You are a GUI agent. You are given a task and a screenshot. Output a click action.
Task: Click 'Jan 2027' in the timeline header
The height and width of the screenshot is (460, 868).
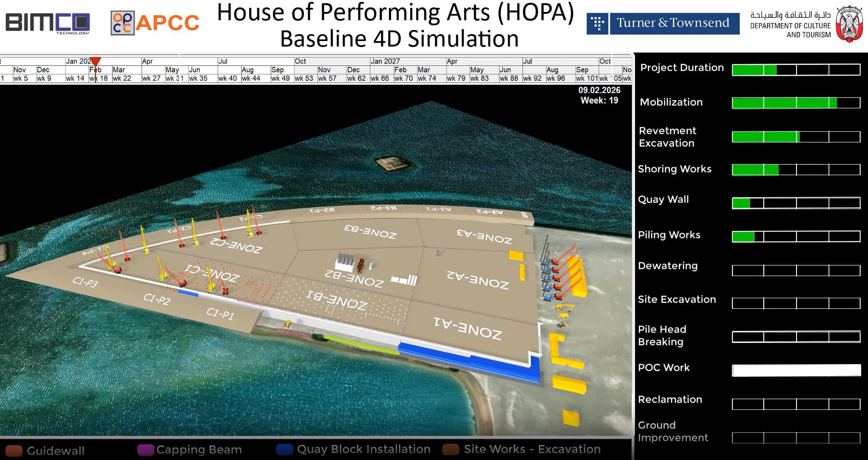[x=385, y=61]
